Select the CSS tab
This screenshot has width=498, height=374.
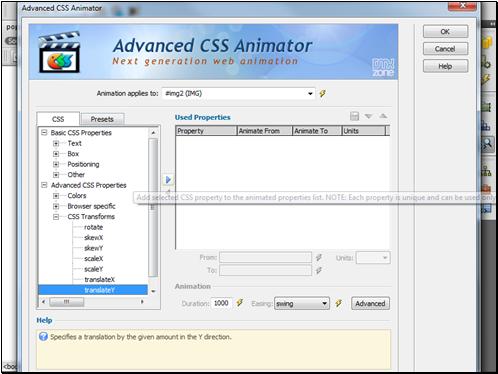point(58,119)
